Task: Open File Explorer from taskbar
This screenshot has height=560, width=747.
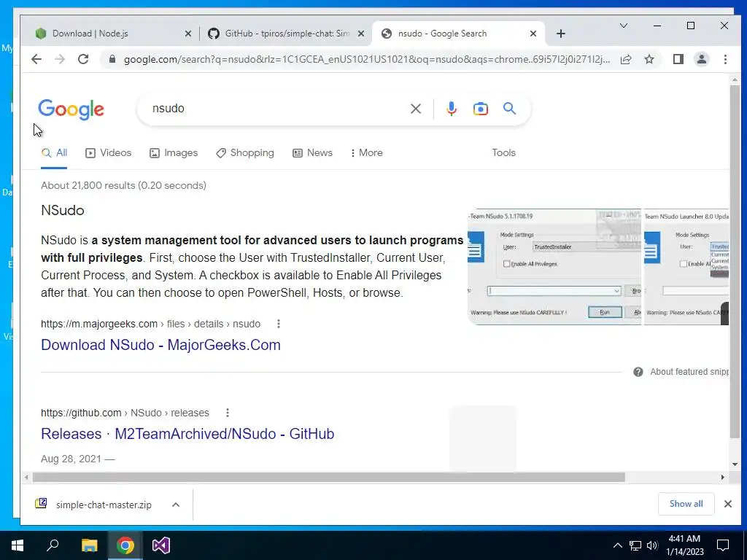Action: click(89, 545)
